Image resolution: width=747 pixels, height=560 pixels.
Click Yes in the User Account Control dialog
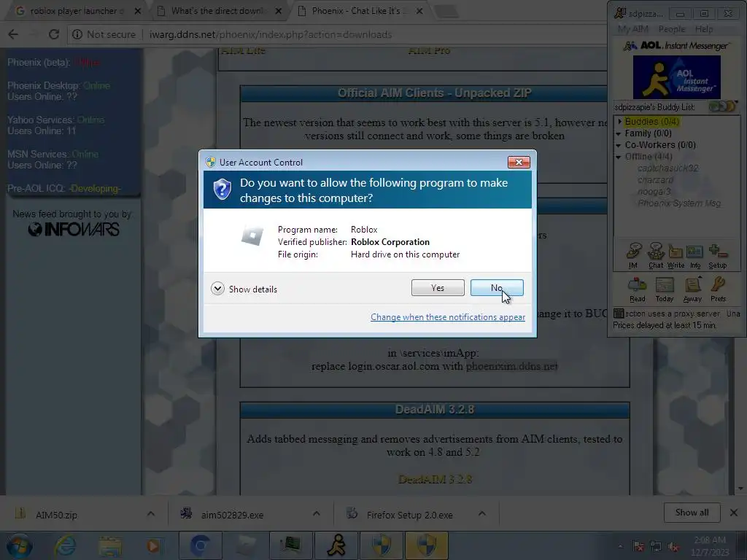pyautogui.click(x=438, y=287)
